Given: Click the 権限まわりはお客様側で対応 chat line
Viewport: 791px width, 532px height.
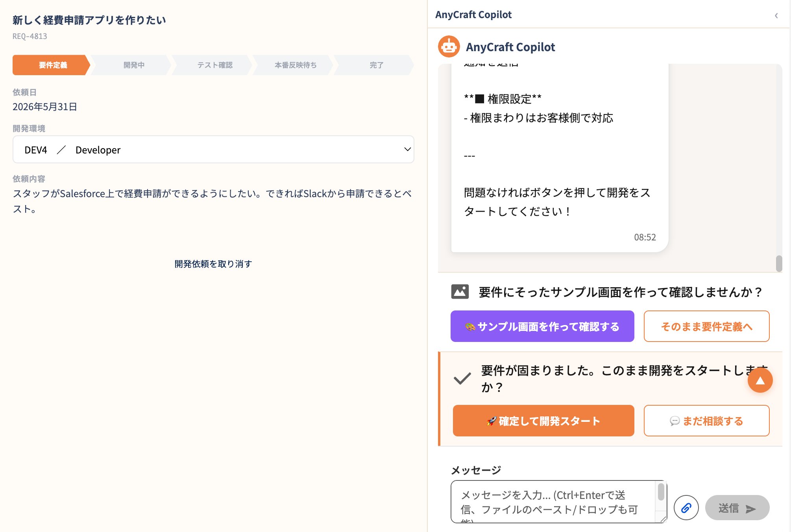Looking at the screenshot, I should pyautogui.click(x=538, y=118).
